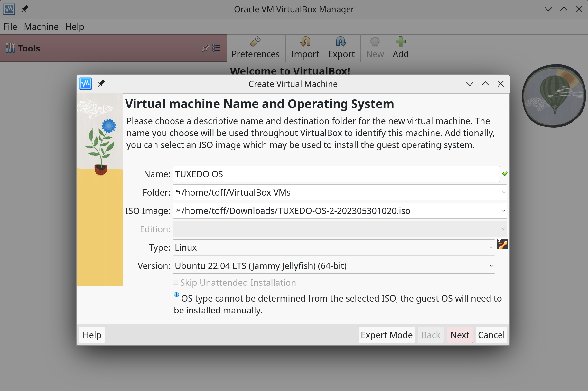Click the Export appliance icon
The width and height of the screenshot is (588, 391).
click(x=341, y=42)
